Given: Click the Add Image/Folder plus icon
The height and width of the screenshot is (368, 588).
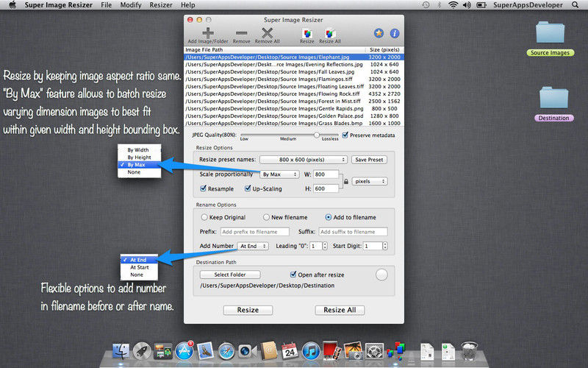Looking at the screenshot, I should [208, 33].
